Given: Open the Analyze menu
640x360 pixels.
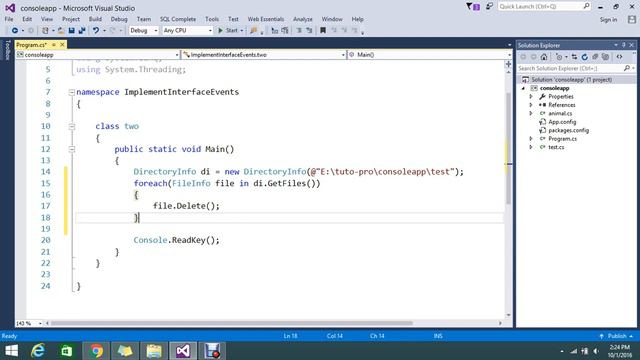Looking at the screenshot, I should (x=302, y=19).
